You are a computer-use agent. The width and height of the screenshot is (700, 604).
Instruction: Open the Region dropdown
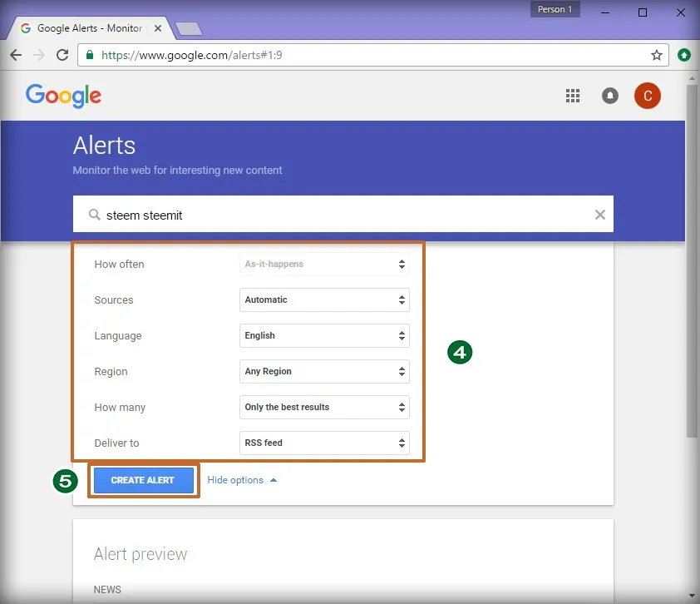324,371
